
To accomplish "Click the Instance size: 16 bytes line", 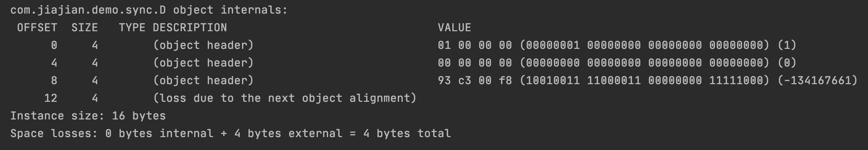I will (88, 116).
